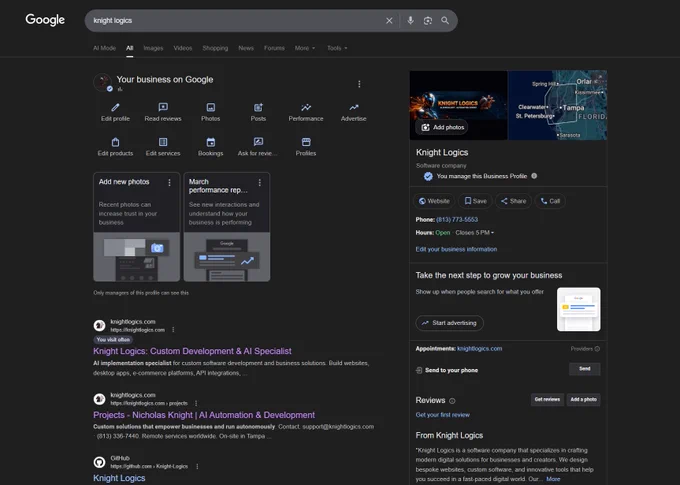Image resolution: width=680 pixels, height=485 pixels.
Task: Clear the search query with X
Action: tap(389, 20)
